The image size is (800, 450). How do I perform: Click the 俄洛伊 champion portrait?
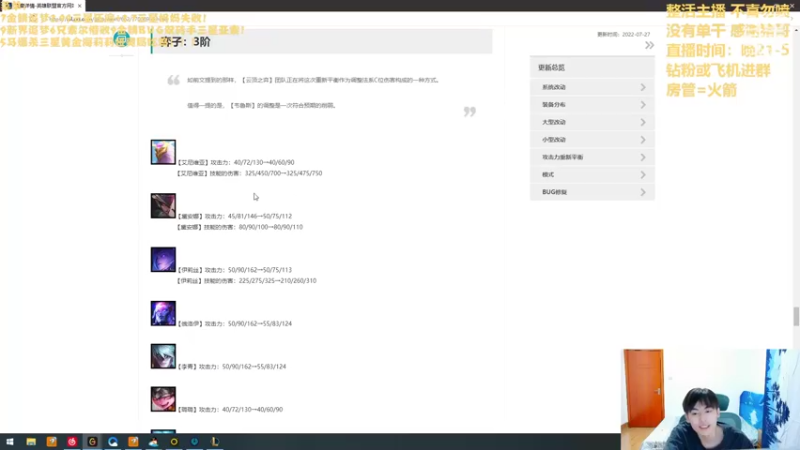click(x=163, y=313)
